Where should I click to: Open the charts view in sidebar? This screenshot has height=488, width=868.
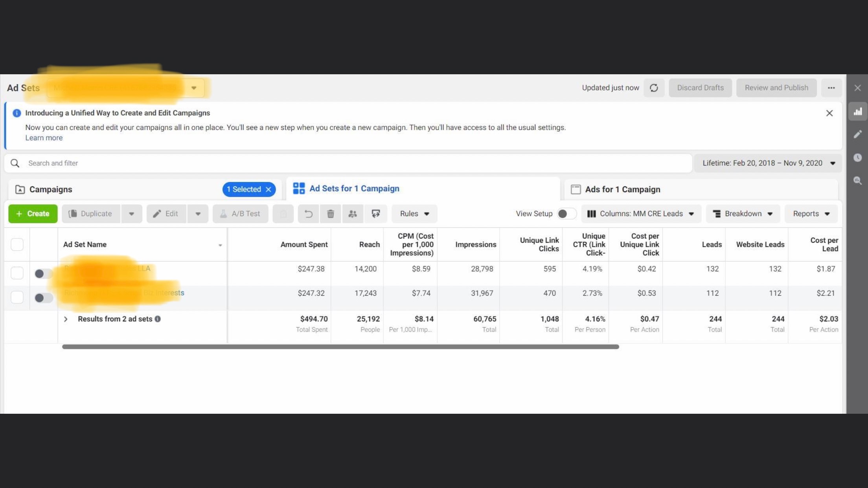[x=857, y=112]
